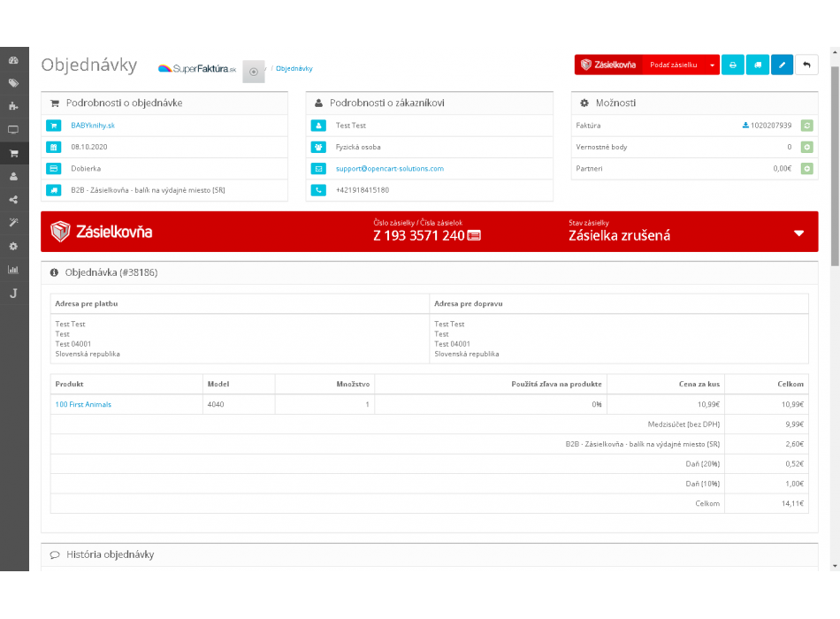Click the blue edit pencil button
Screen dimensions: 840x619
[783, 65]
